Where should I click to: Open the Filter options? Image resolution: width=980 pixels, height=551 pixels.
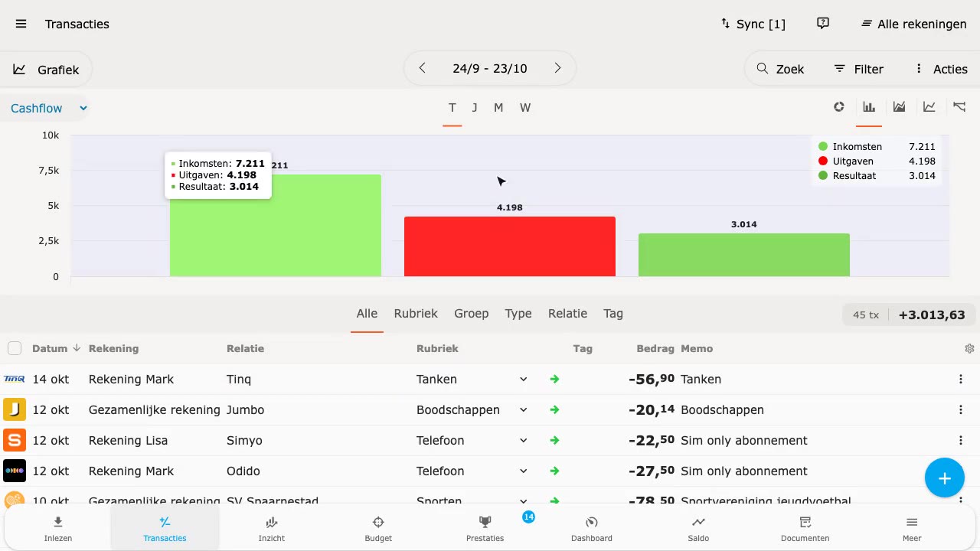click(858, 69)
